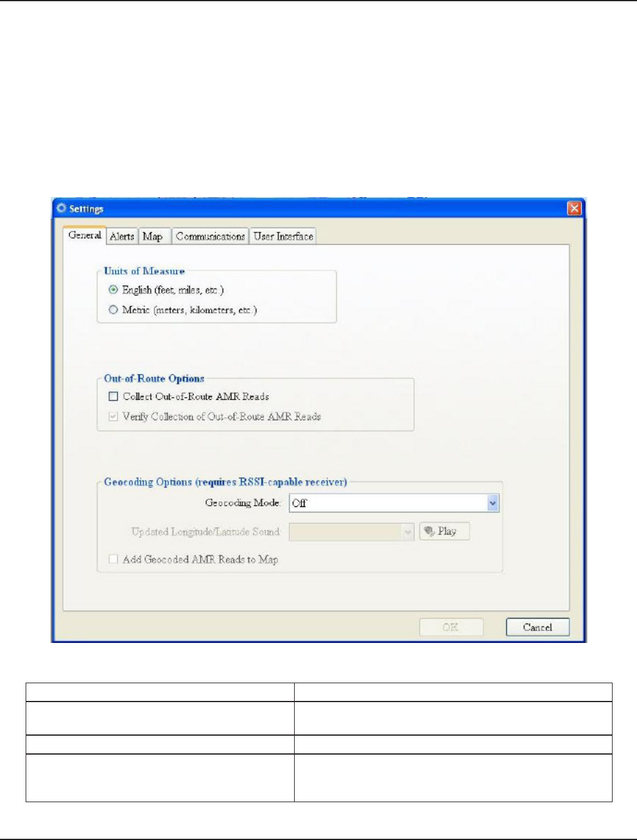This screenshot has width=637, height=840.
Task: Click the Cancel button
Action: click(x=538, y=627)
